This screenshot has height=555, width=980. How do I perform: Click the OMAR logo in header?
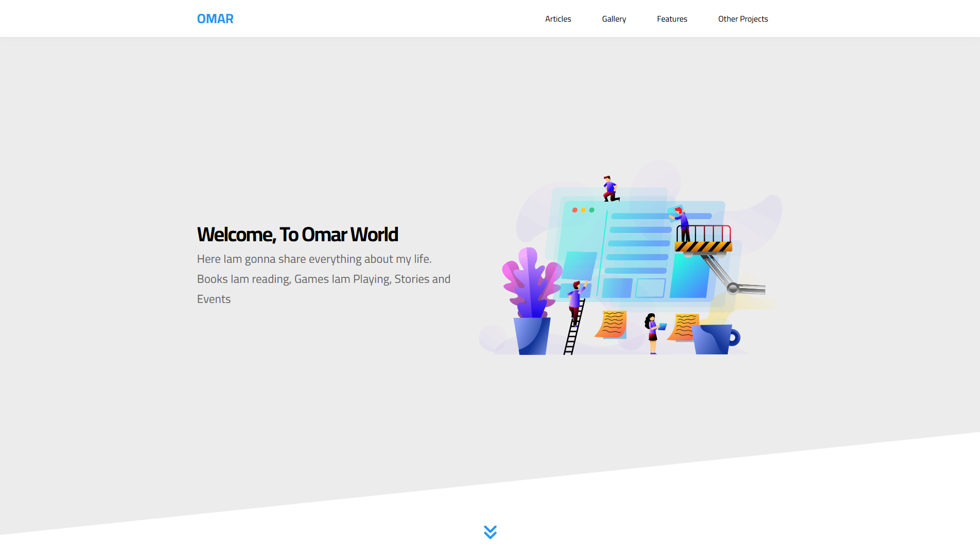coord(215,19)
